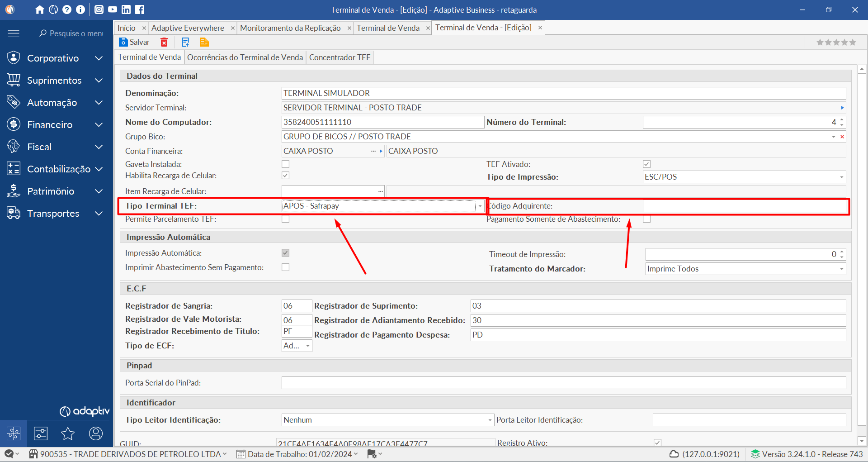Switch to Ocorrências do Terminal de Venda tab
The image size is (868, 462).
point(245,57)
